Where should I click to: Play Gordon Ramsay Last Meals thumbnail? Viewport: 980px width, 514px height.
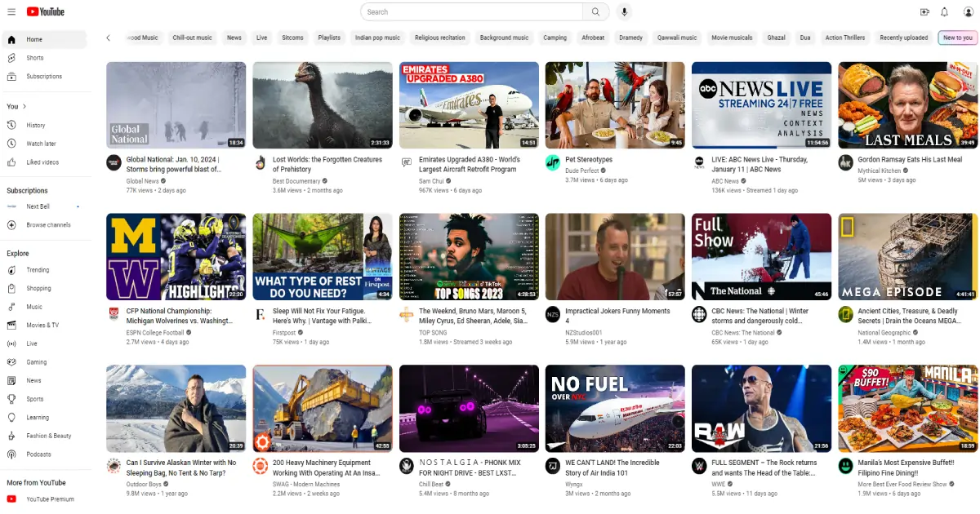pos(908,105)
